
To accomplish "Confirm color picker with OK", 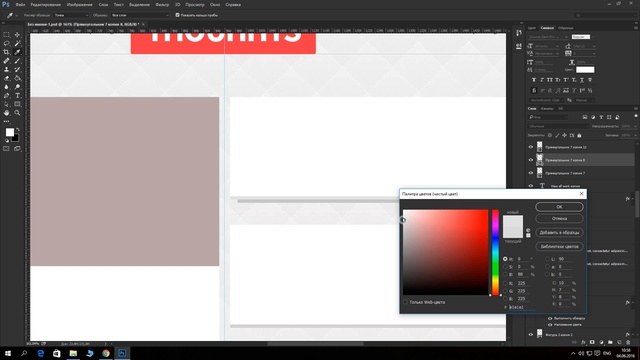I will pos(559,207).
